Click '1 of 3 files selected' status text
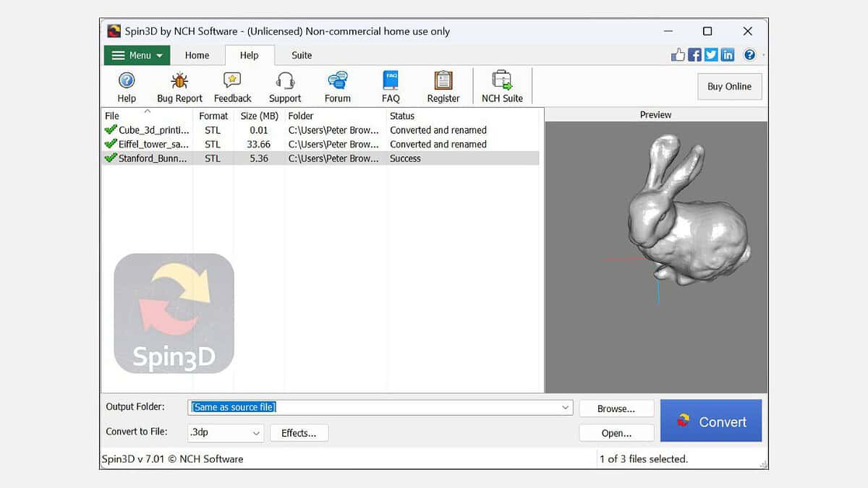 point(644,459)
